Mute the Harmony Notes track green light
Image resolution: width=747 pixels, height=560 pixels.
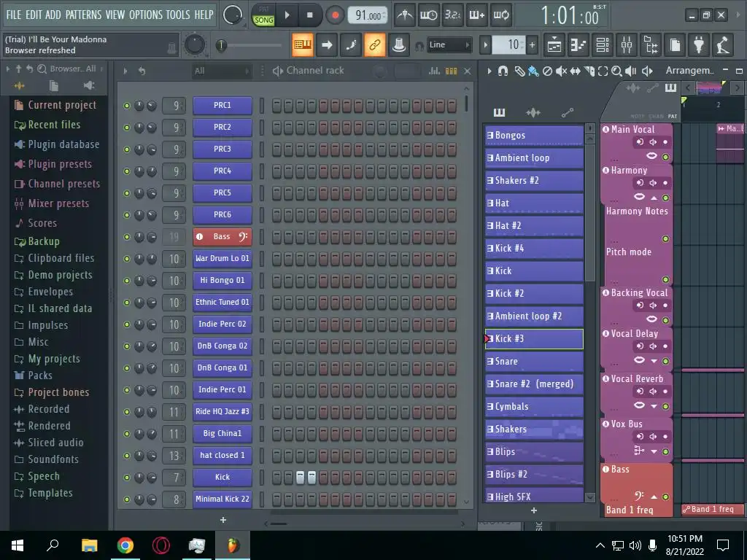(x=665, y=238)
